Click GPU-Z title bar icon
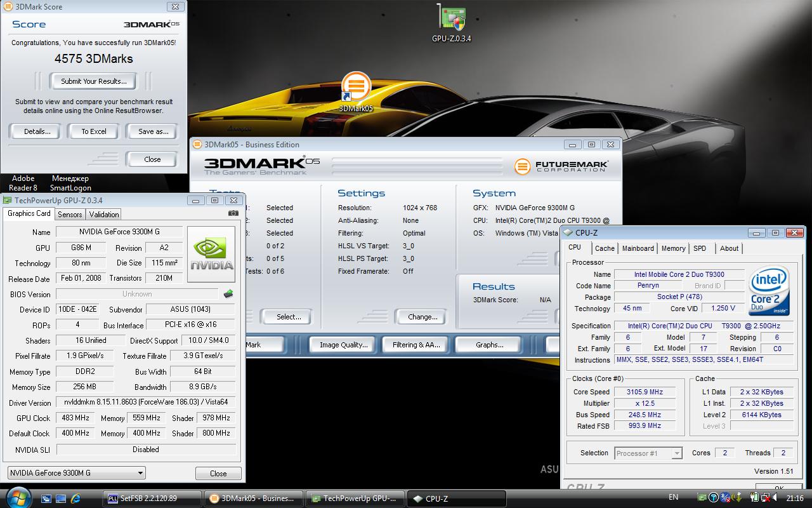This screenshot has width=812, height=508. pyautogui.click(x=8, y=201)
